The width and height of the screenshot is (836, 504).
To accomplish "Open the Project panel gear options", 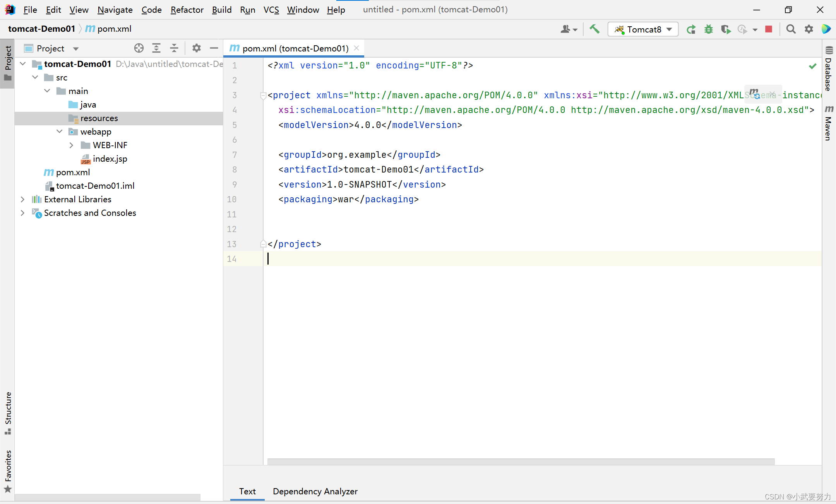I will 196,48.
